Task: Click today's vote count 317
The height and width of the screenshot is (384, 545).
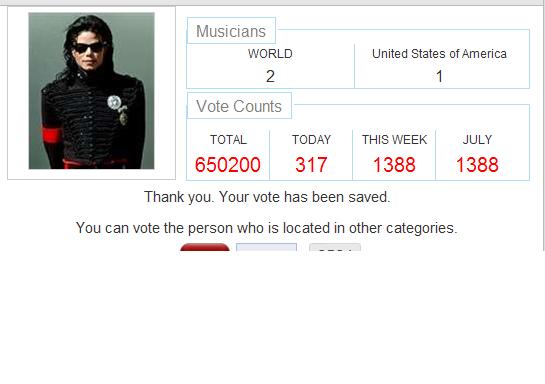Action: [x=311, y=165]
